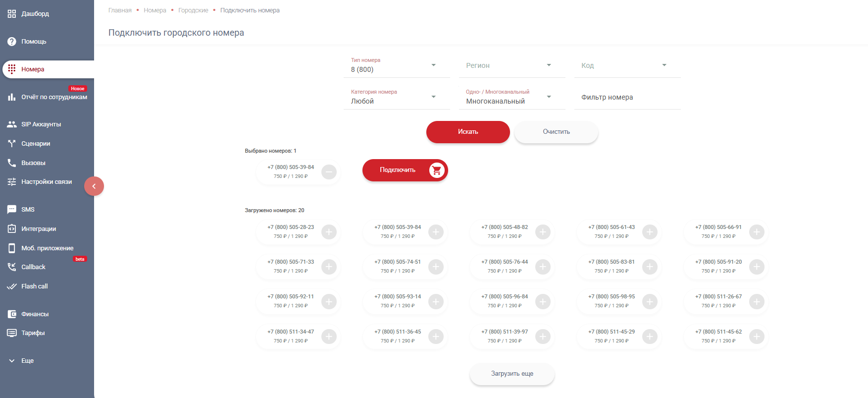Open Сценарии in the sidebar menu
The height and width of the screenshot is (398, 868).
pyautogui.click(x=36, y=144)
